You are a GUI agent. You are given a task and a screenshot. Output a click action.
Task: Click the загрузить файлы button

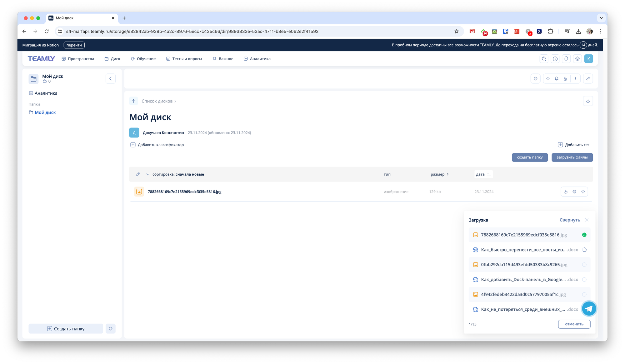[x=572, y=157]
